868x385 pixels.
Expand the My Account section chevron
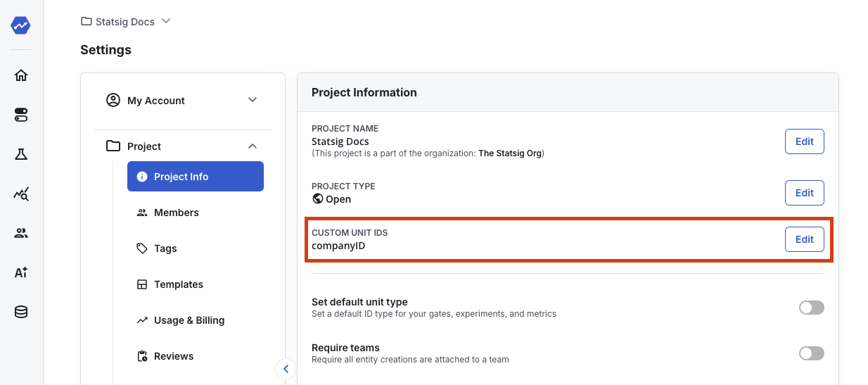(x=253, y=100)
